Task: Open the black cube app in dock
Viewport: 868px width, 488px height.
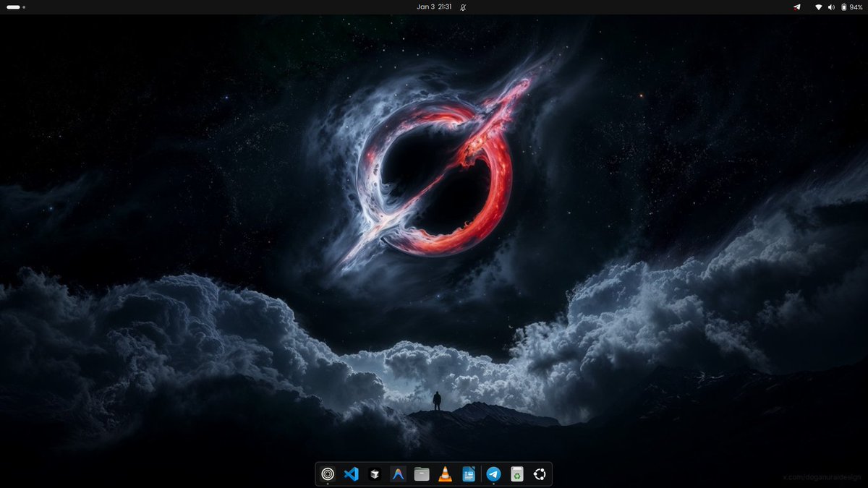Action: (375, 474)
